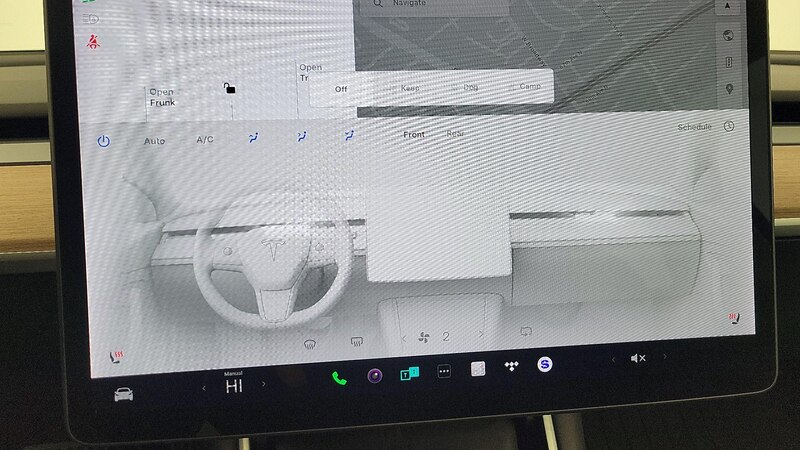Toggle the door lock padlock icon
The width and height of the screenshot is (800, 450).
tap(230, 88)
